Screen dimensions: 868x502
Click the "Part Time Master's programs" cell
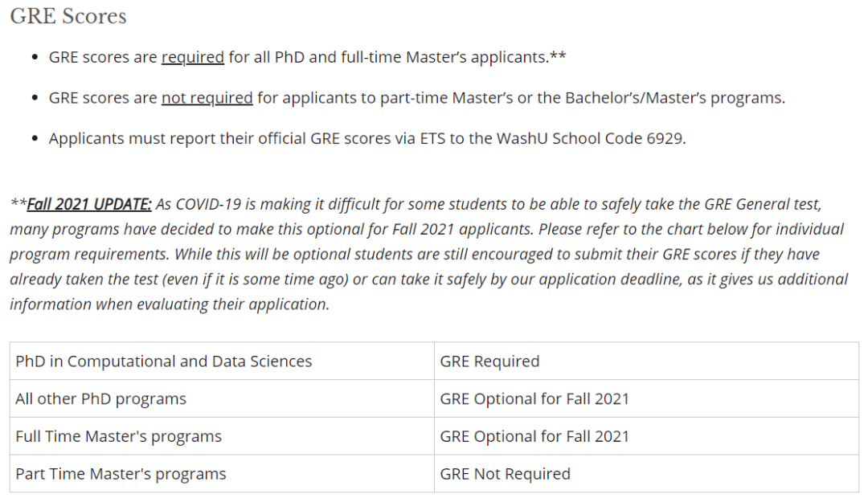point(121,474)
